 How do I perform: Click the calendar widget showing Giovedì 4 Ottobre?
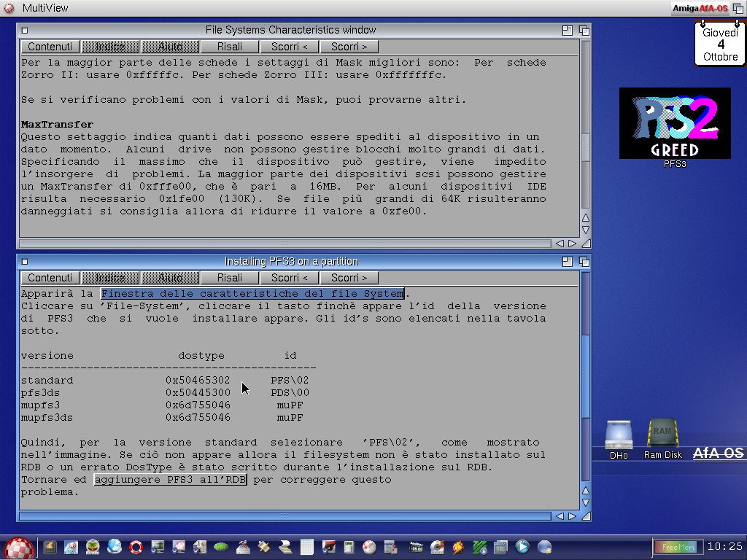click(x=721, y=44)
